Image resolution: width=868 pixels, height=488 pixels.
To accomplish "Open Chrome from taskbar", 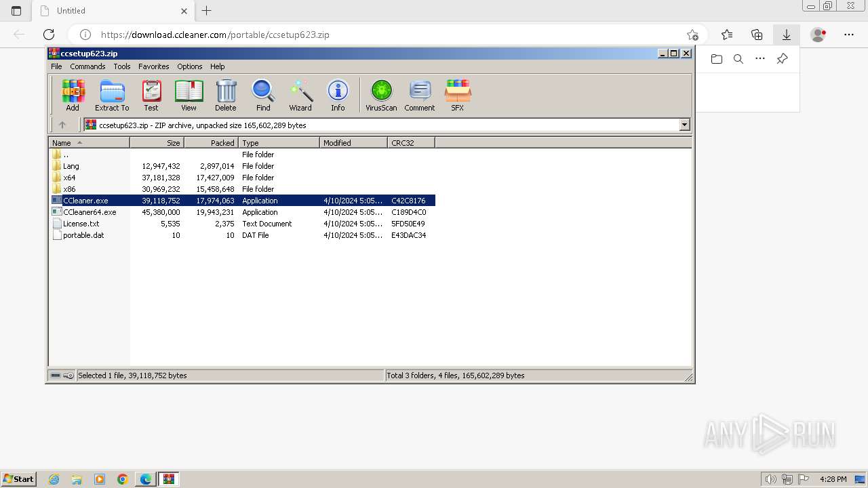I will tap(122, 479).
